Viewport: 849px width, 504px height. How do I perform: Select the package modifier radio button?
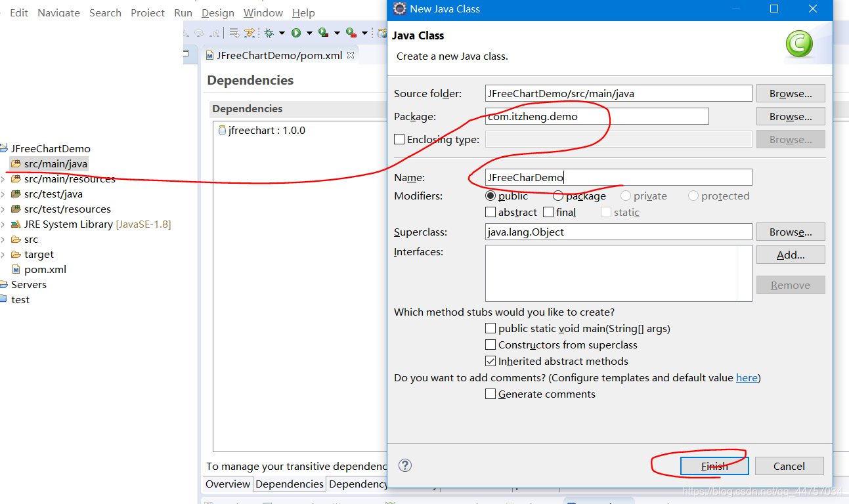(557, 196)
